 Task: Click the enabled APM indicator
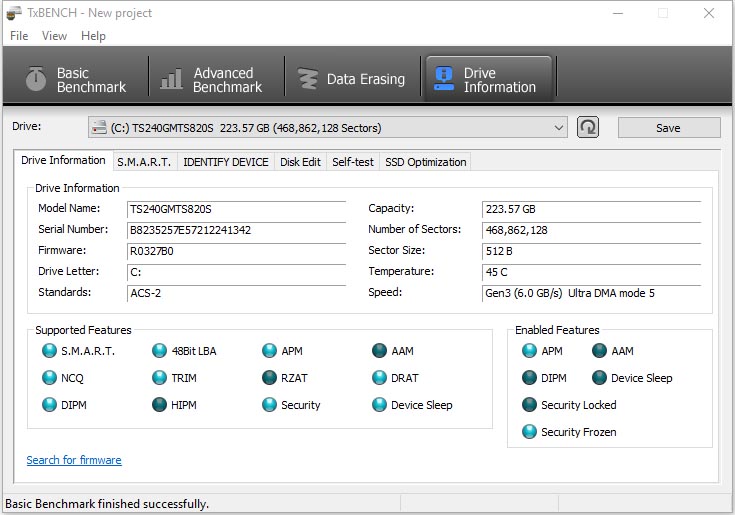[529, 351]
